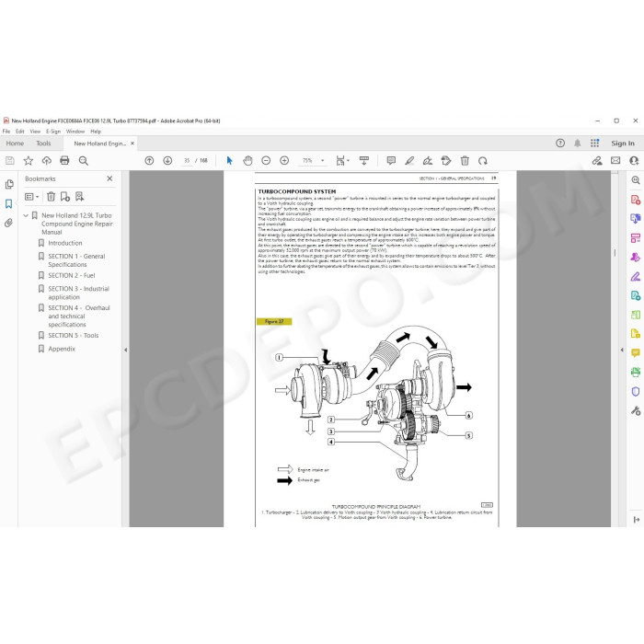The image size is (644, 644).
Task: Open the E-Sign menu
Action: [x=53, y=132]
